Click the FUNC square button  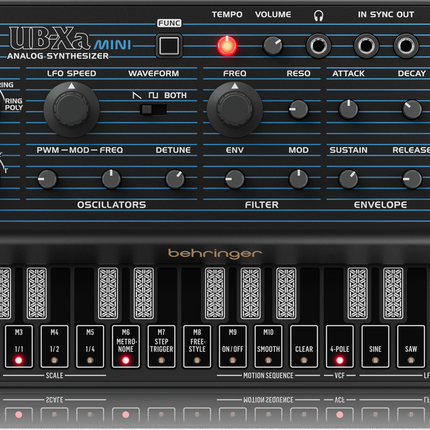pyautogui.click(x=169, y=46)
